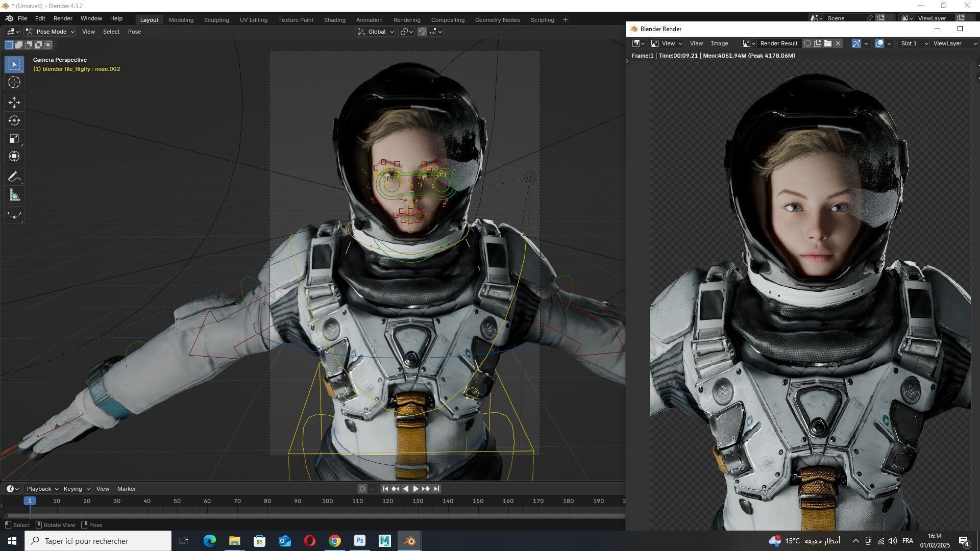Unlink Render Result with X icon

[838, 43]
